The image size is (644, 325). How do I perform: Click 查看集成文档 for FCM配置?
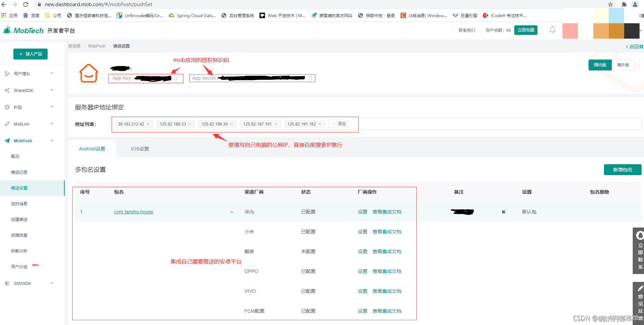[387, 311]
